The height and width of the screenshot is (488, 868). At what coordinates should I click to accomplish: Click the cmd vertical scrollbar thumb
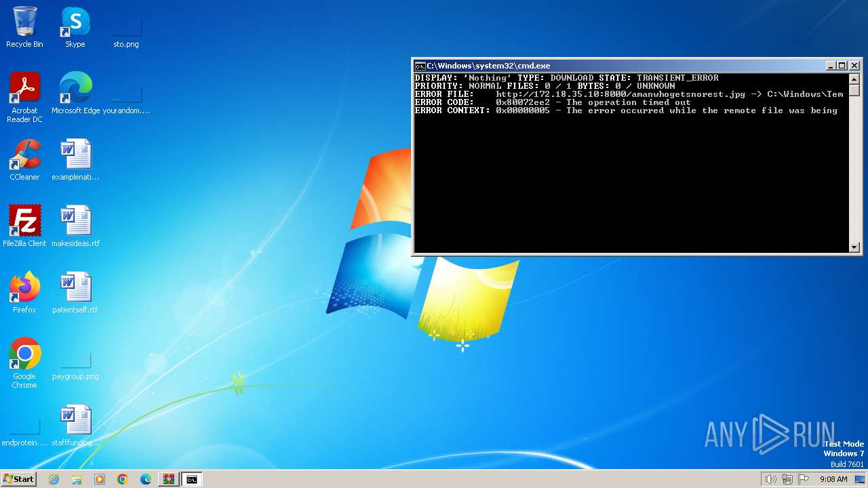click(x=854, y=90)
